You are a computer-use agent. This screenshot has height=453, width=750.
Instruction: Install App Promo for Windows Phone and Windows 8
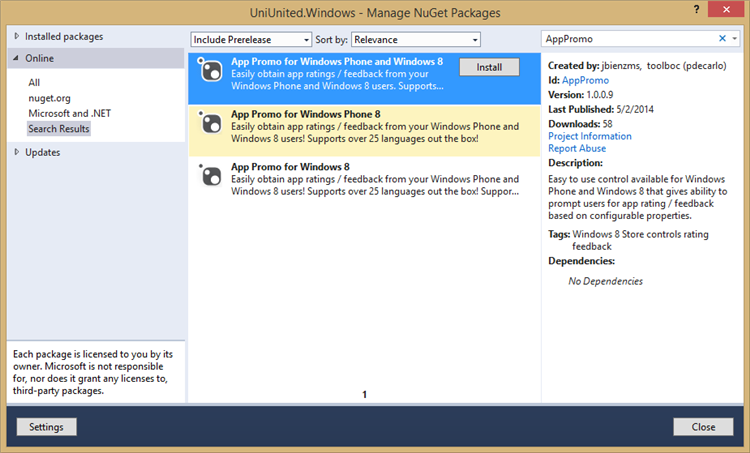[x=489, y=67]
